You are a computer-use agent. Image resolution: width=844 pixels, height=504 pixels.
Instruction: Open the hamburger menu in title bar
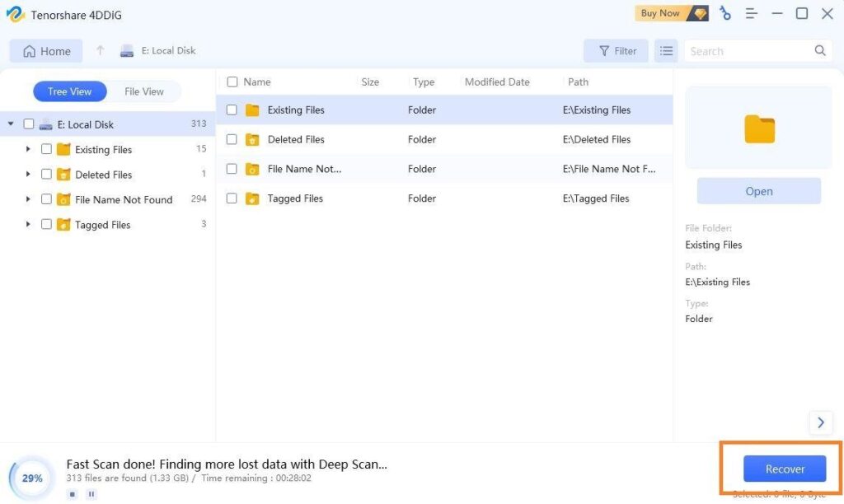coord(751,13)
